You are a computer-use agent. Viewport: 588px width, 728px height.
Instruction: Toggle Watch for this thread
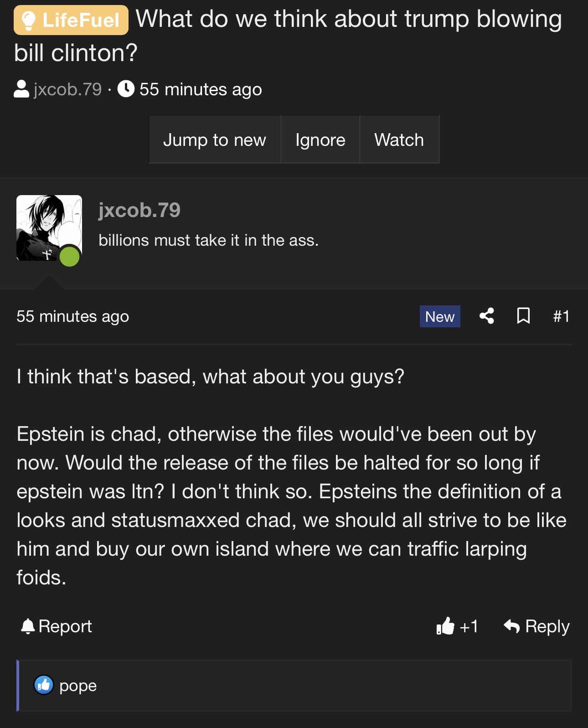click(x=399, y=139)
